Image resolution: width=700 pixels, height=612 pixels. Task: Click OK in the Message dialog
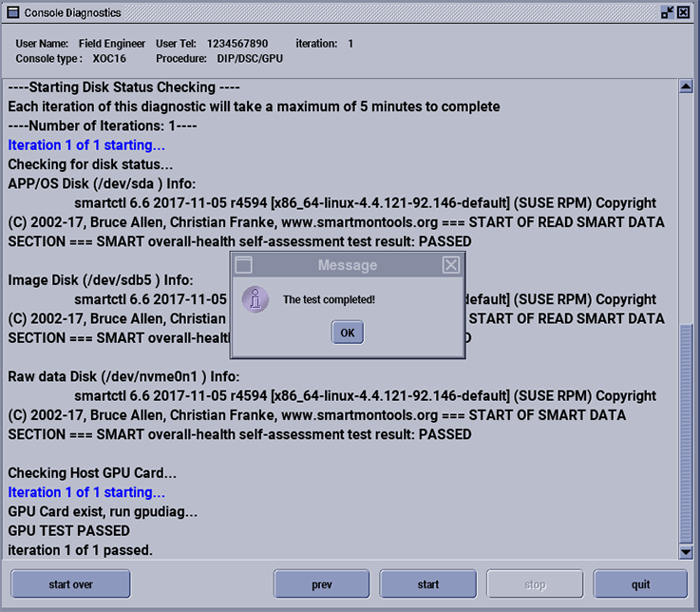(347, 333)
